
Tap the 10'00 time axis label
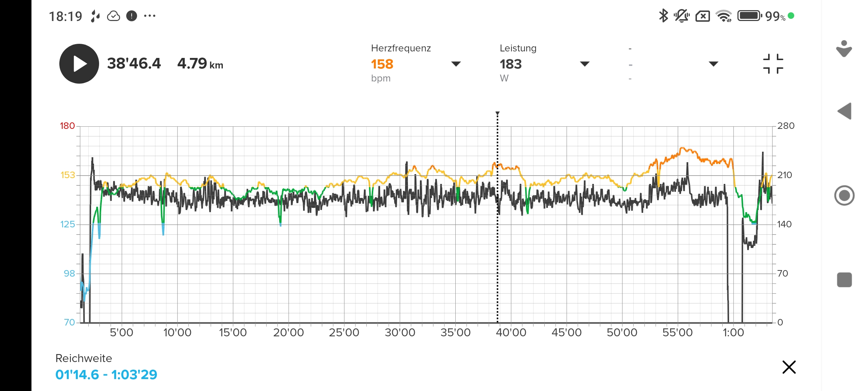pyautogui.click(x=177, y=333)
